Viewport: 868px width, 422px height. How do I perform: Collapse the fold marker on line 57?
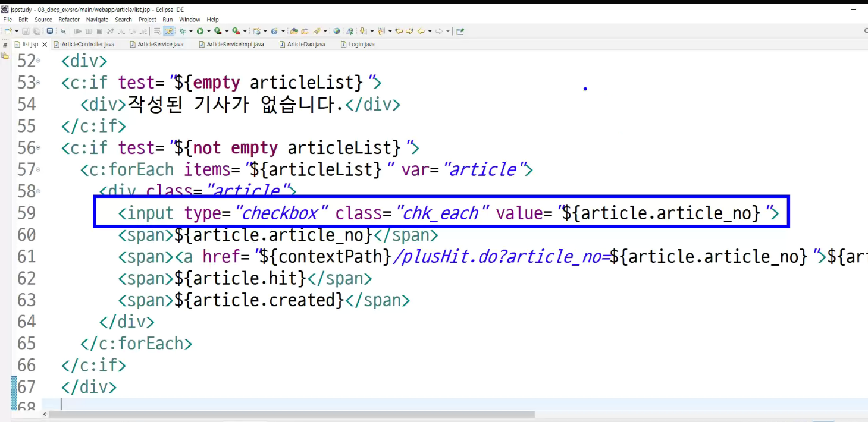click(39, 169)
